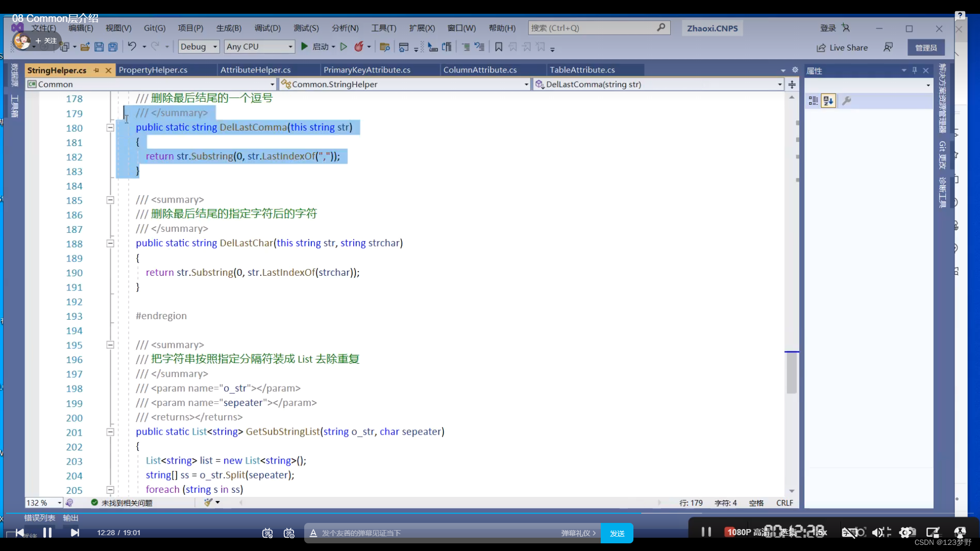This screenshot has height=551, width=980.
Task: Collapse GetSubStringList method at line 201
Action: pyautogui.click(x=110, y=432)
